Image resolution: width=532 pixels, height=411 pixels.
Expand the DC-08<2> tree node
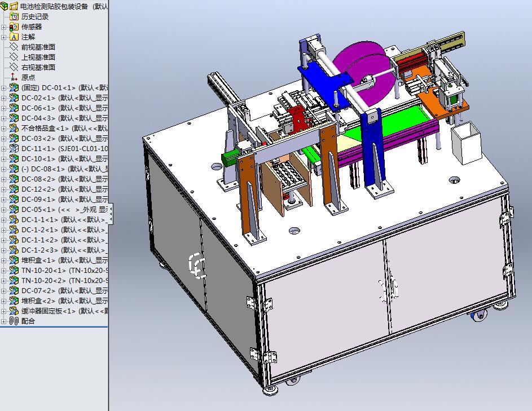pyautogui.click(x=3, y=179)
